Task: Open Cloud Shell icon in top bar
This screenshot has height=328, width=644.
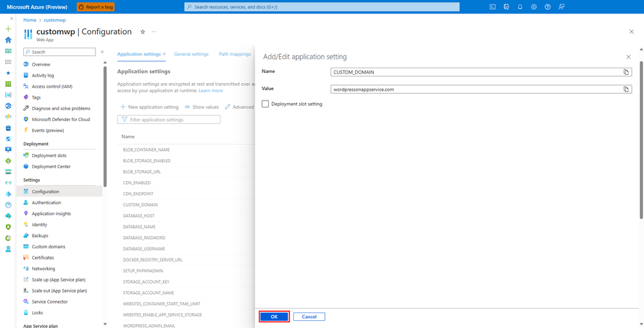Action: click(493, 7)
